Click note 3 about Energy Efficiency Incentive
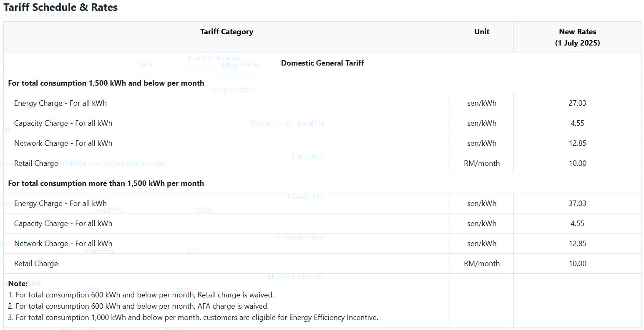 click(193, 317)
